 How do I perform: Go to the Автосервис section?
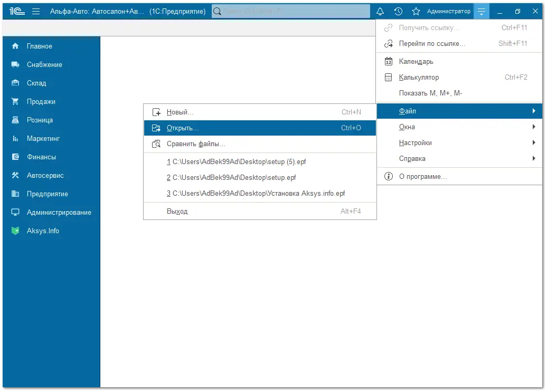51,175
